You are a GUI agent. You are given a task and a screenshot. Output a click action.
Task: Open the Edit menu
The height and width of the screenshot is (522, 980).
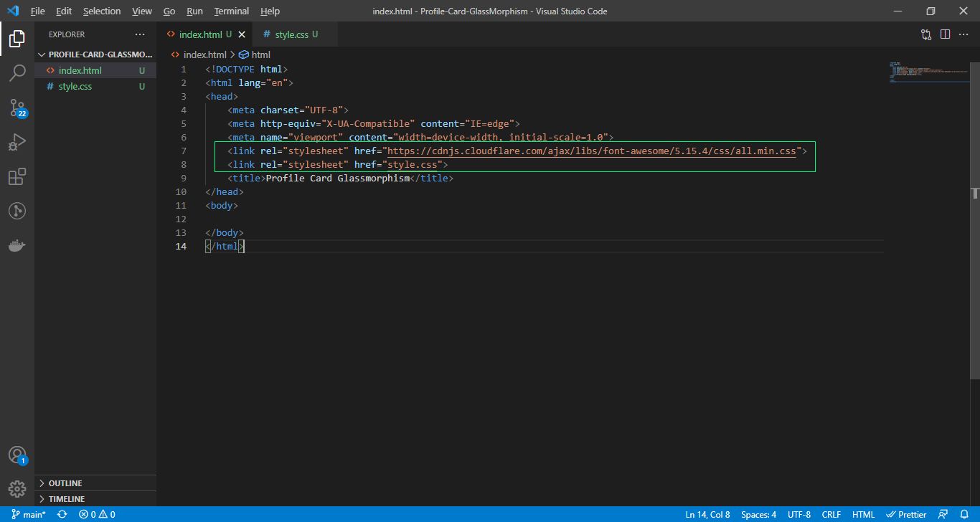coord(64,11)
